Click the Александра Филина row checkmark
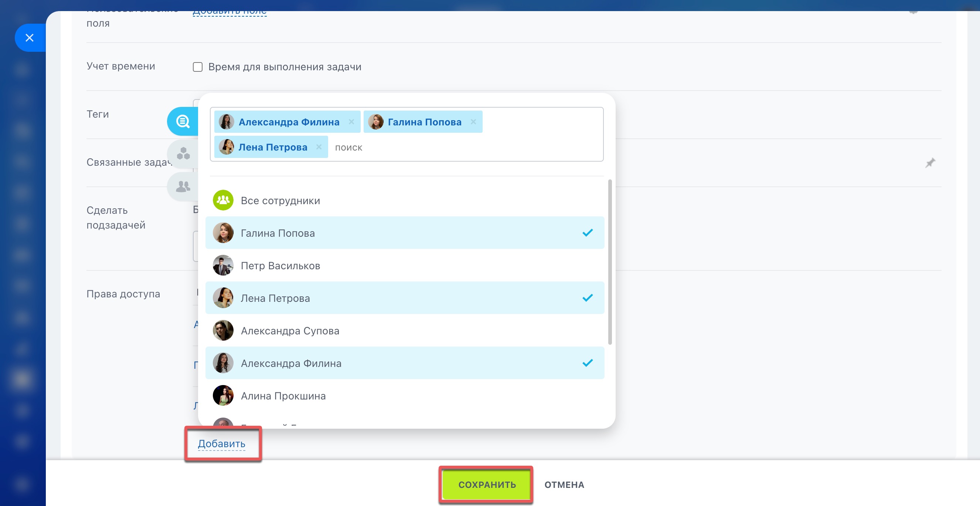This screenshot has width=980, height=506. point(588,363)
